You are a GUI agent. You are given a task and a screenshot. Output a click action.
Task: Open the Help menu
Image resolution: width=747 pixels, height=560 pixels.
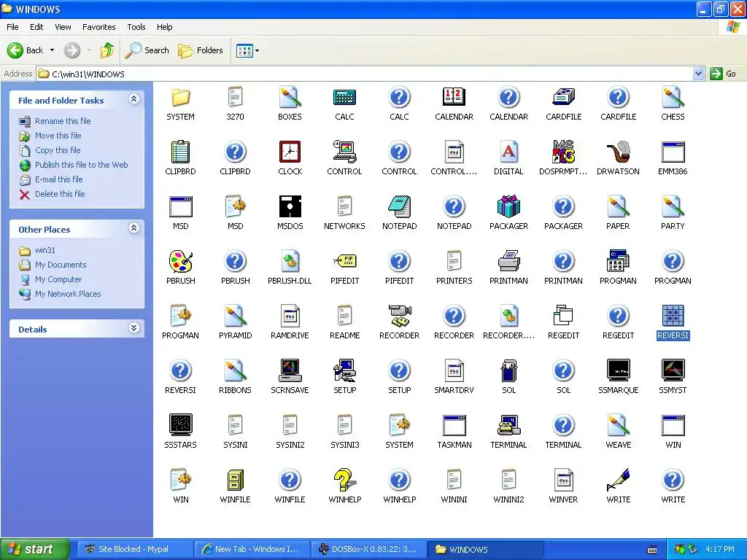click(164, 27)
